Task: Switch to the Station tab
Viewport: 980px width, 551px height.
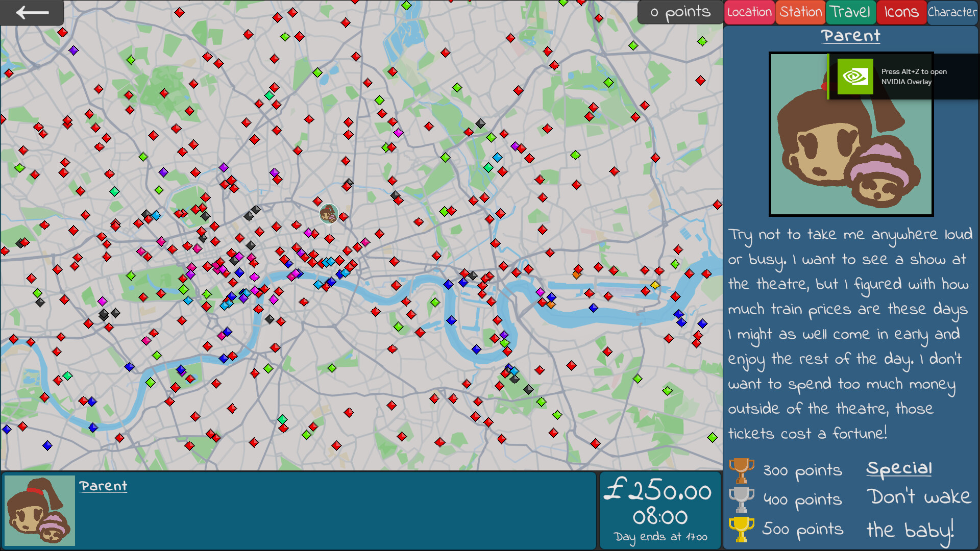Action: [x=800, y=12]
